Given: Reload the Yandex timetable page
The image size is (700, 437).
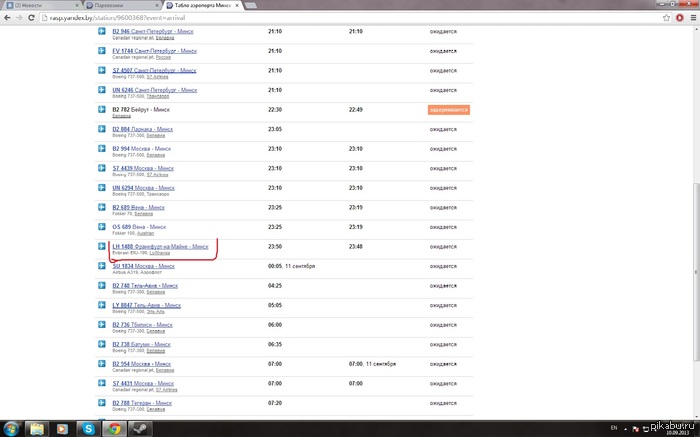Looking at the screenshot, I should click(x=31, y=18).
